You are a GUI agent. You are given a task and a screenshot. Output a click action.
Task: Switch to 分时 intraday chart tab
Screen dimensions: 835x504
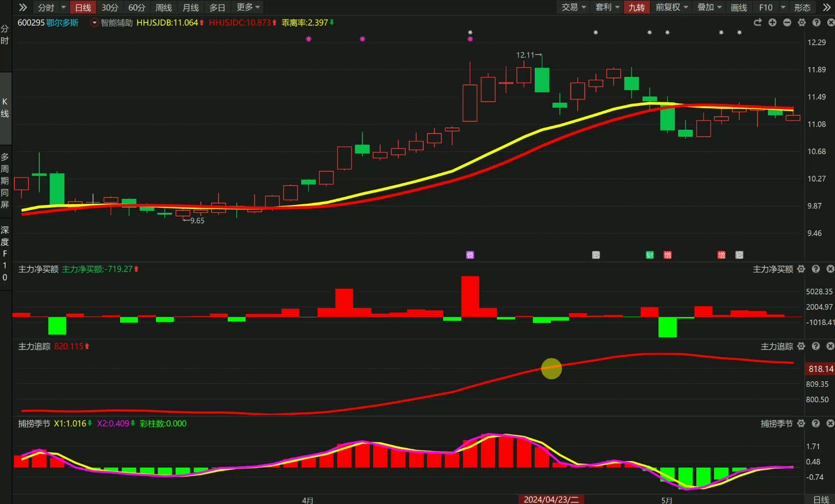pyautogui.click(x=46, y=7)
